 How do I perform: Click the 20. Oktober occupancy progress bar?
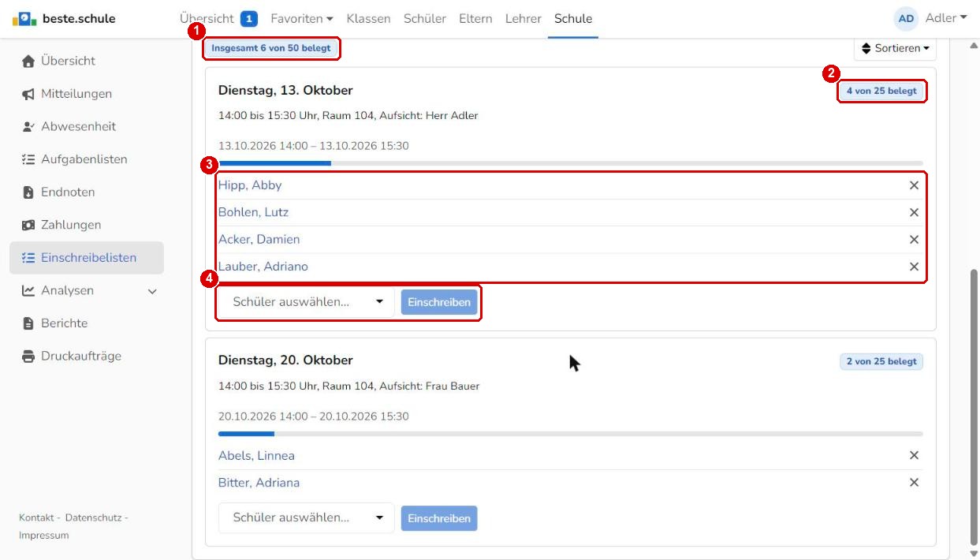(571, 434)
